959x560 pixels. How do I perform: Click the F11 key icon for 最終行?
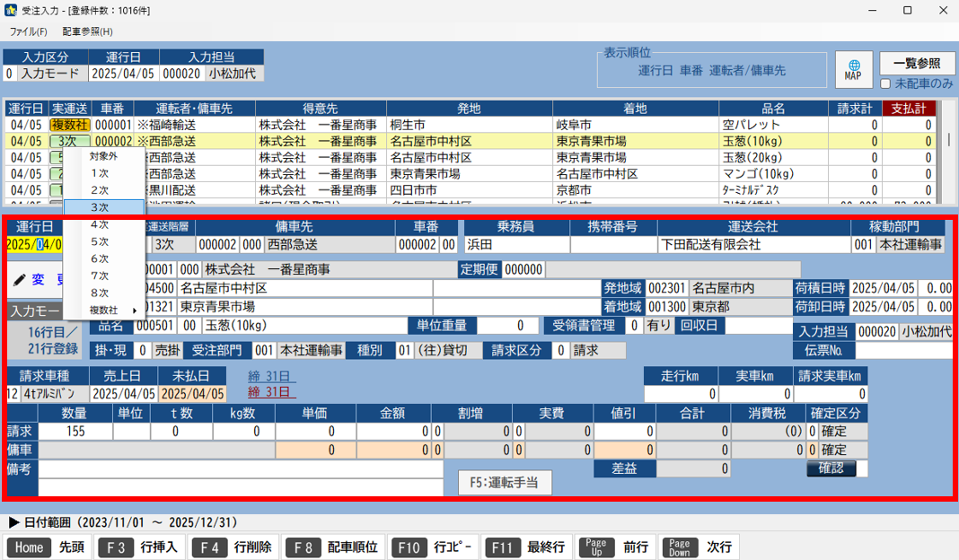504,546
